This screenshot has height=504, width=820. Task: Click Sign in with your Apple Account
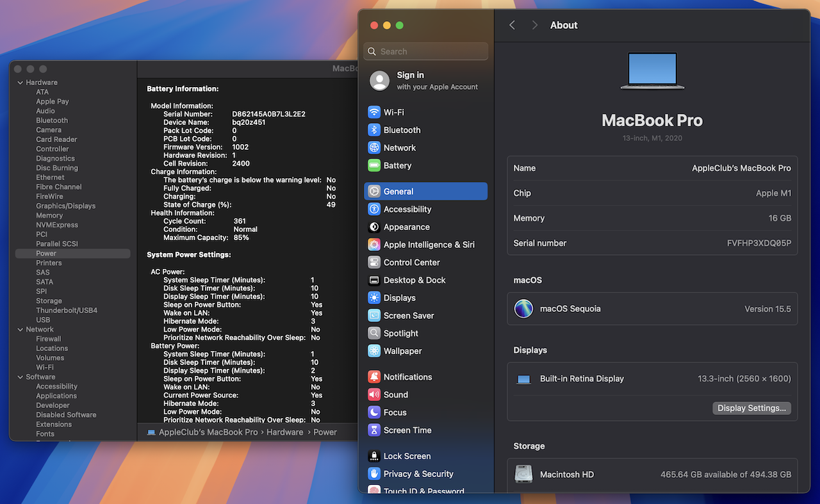click(425, 81)
